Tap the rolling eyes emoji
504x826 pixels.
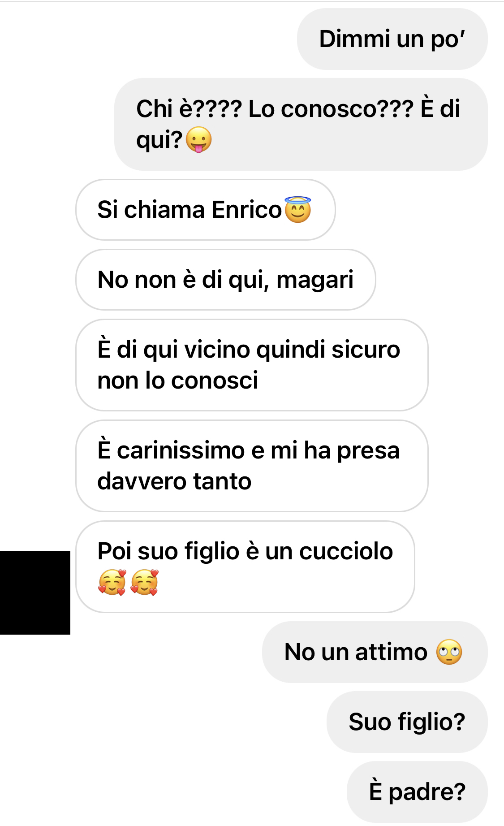[x=449, y=652]
